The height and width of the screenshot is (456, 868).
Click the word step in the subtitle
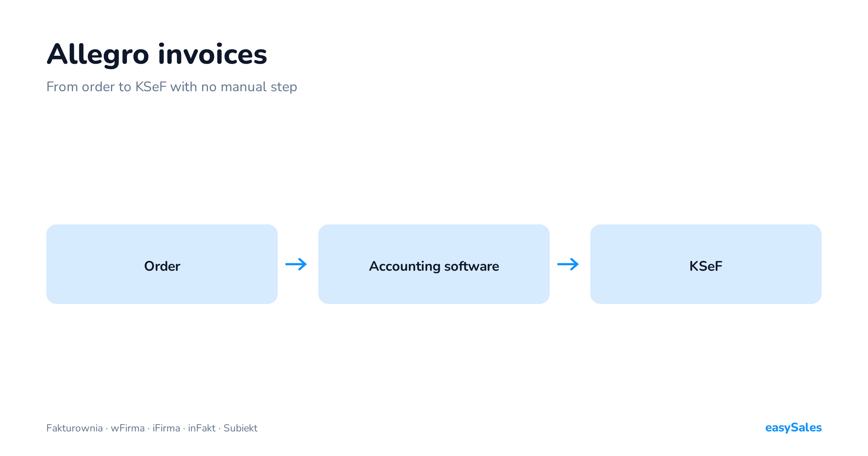[284, 88]
